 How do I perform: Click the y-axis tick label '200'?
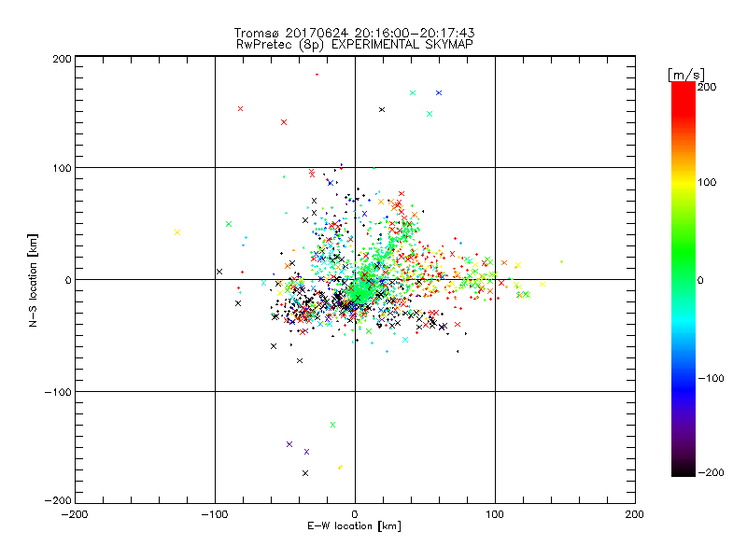(62, 59)
